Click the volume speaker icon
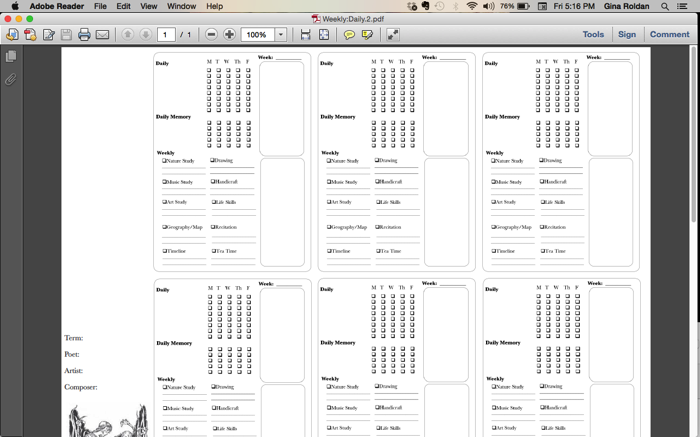700x437 pixels. pos(489,6)
